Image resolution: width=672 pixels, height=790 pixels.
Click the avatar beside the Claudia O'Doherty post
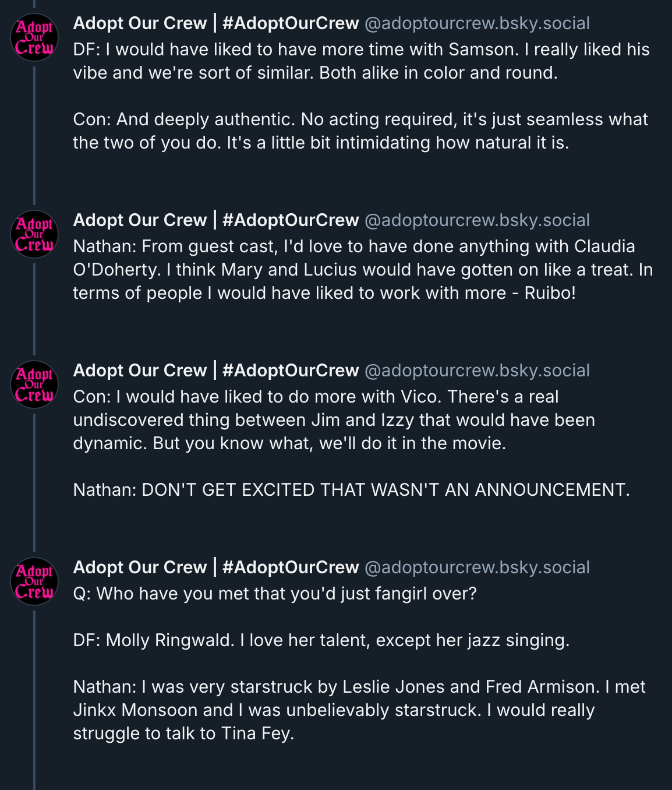tap(34, 234)
